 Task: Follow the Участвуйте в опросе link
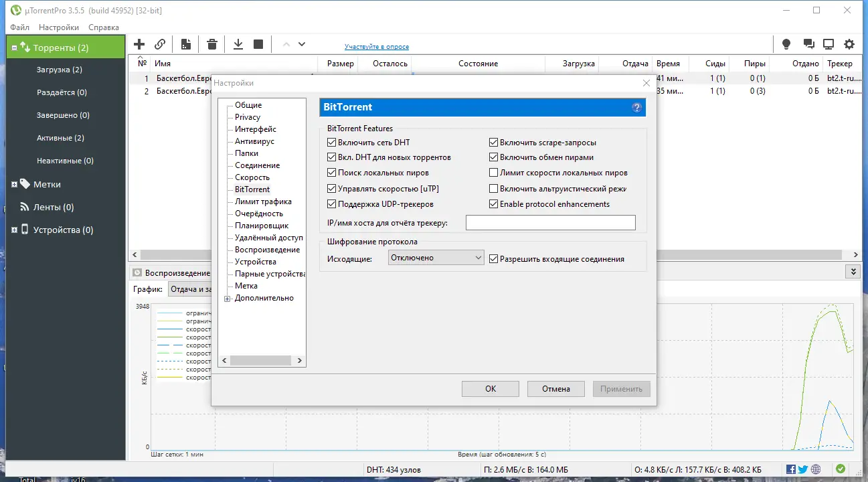coord(375,46)
